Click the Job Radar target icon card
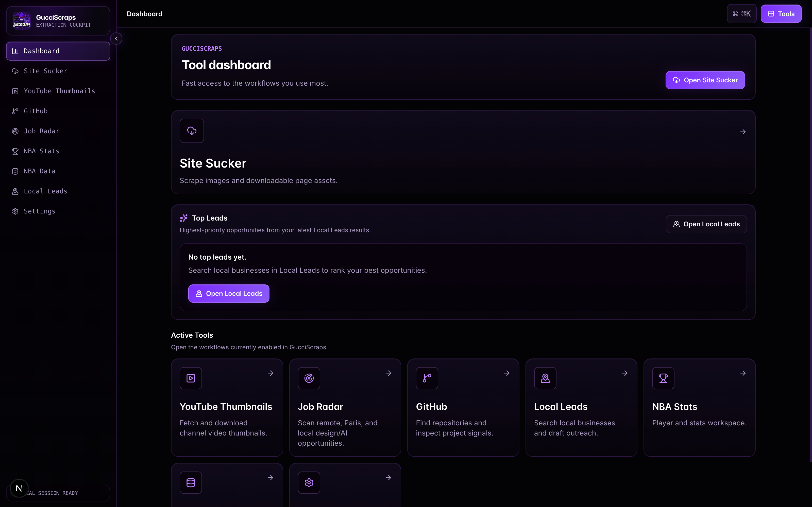Screen dimensions: 812x507 pyautogui.click(x=309, y=378)
